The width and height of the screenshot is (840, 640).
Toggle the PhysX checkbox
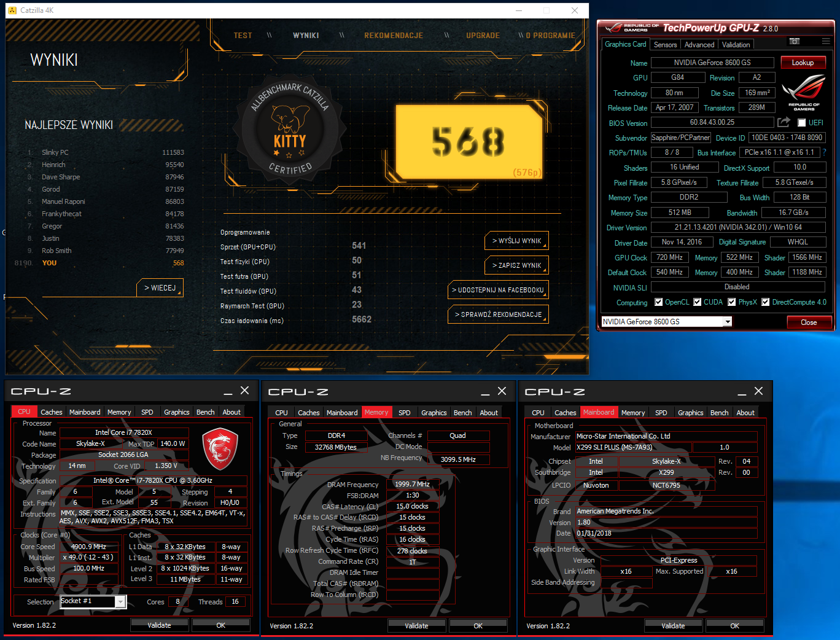(731, 302)
